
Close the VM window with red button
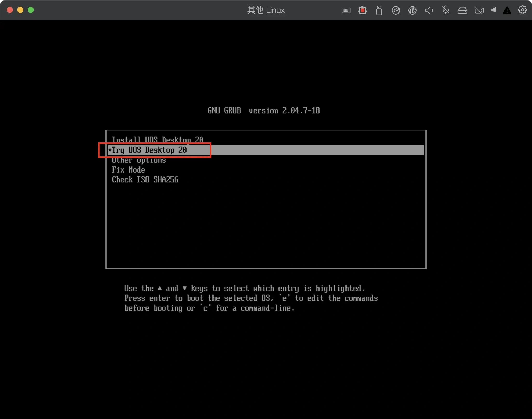coord(10,10)
